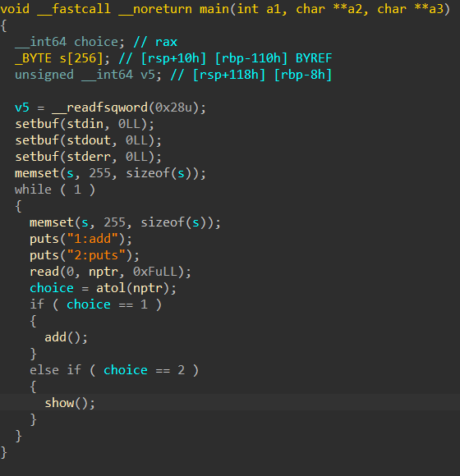Click setbuf on the stdin line
Viewport: 460px width, 476px height.
click(37, 124)
